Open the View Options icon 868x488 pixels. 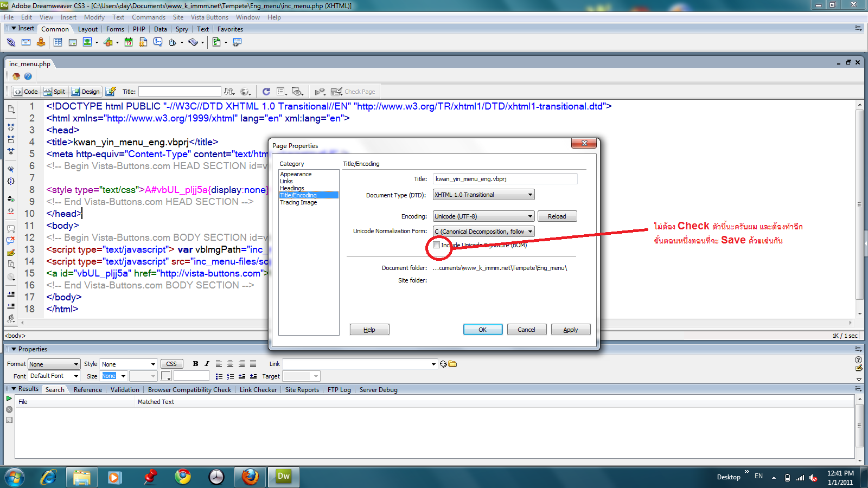click(282, 92)
